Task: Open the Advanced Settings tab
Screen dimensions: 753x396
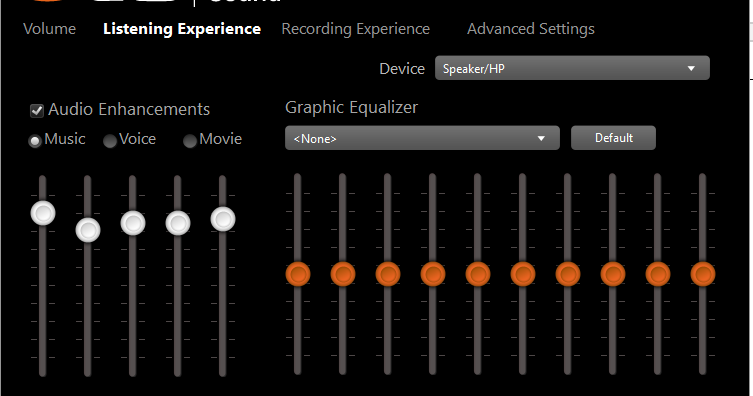Action: click(x=531, y=29)
